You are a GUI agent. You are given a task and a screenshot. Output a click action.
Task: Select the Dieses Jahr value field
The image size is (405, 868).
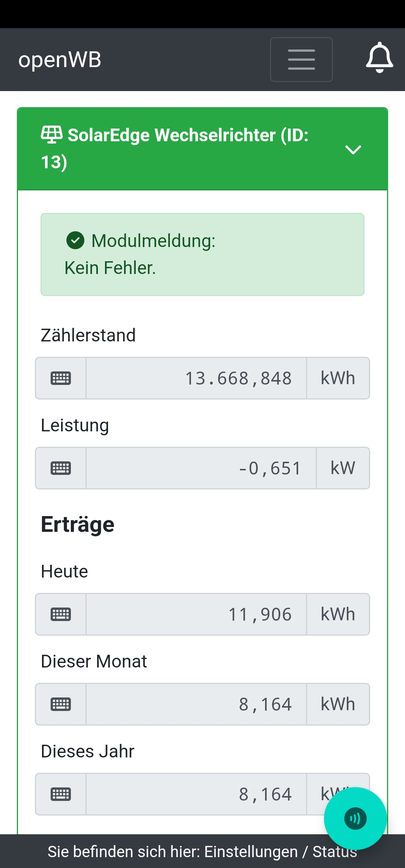196,794
